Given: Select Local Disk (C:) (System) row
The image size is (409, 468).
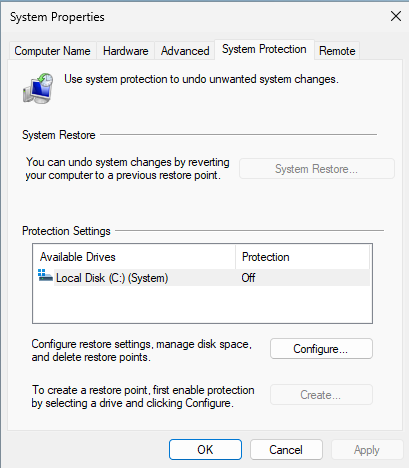Looking at the screenshot, I should 203,277.
